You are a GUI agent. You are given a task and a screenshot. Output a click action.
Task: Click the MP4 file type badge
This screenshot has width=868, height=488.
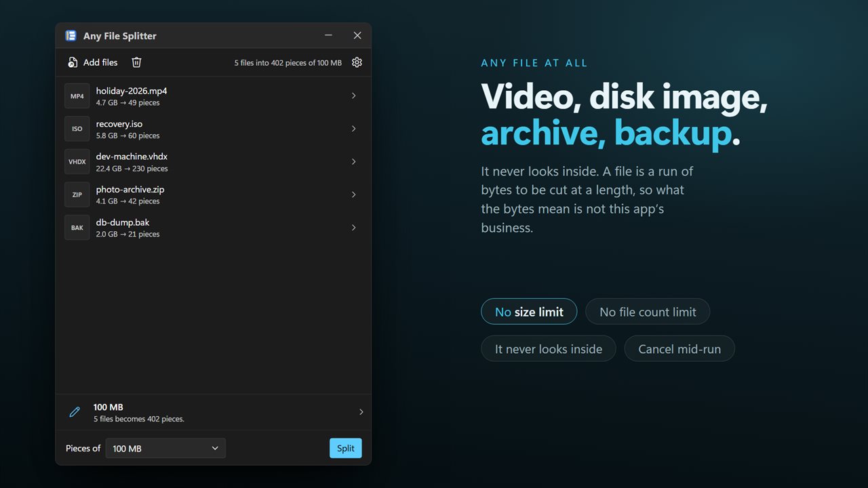77,96
